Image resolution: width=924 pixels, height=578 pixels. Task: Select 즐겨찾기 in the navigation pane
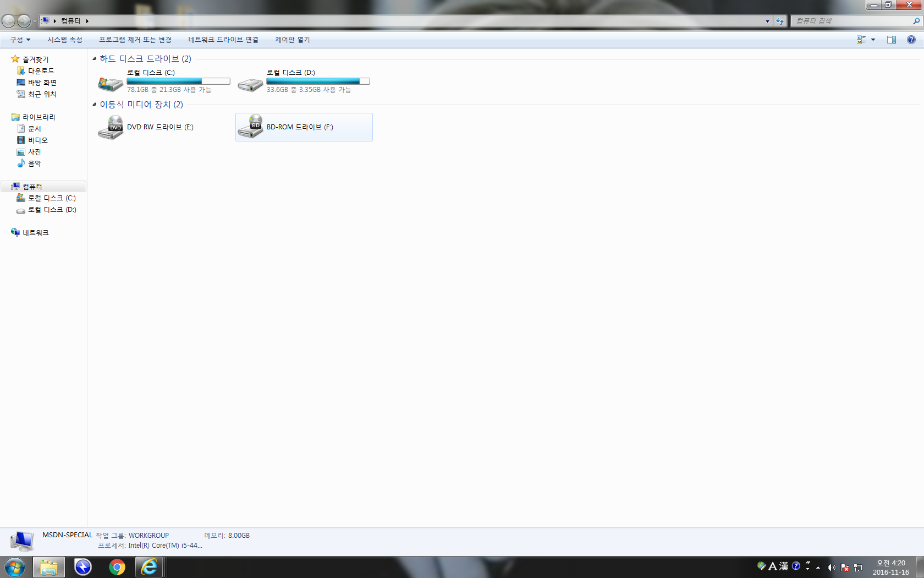36,59
